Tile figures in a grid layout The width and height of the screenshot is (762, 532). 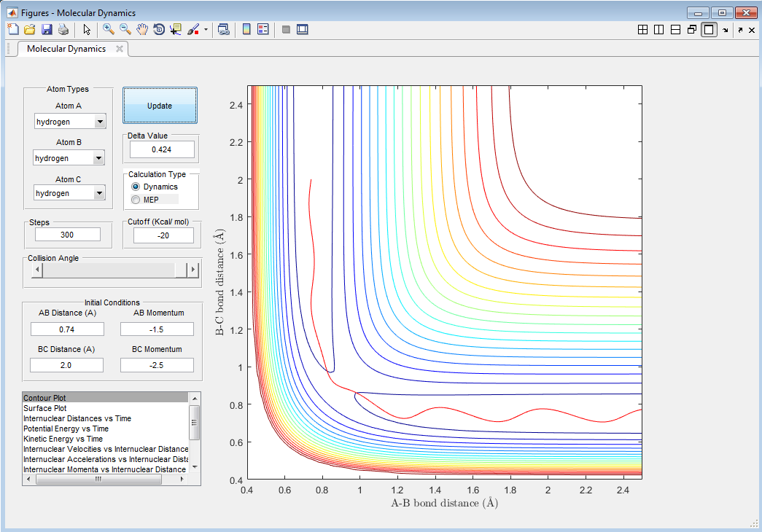(x=642, y=30)
